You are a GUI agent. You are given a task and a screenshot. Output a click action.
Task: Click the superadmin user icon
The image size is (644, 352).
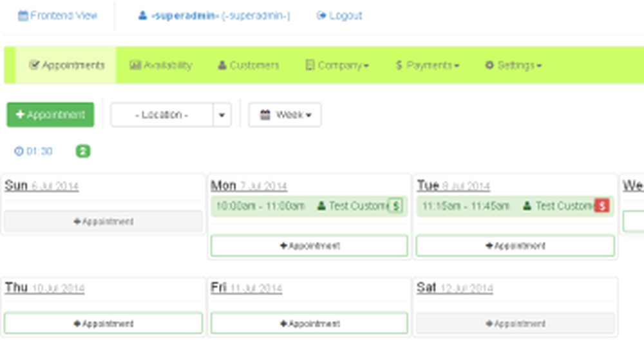point(142,15)
